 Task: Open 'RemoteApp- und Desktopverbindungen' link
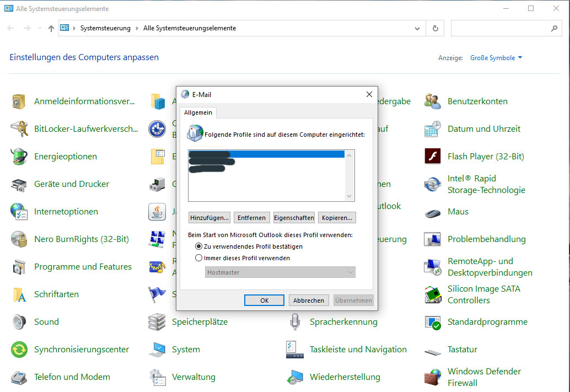pos(490,267)
